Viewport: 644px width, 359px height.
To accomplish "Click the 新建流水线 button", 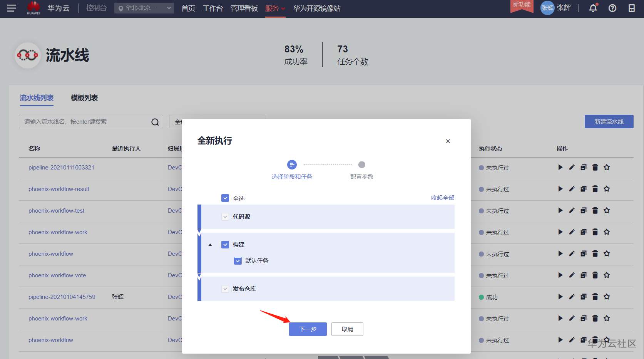I will [x=609, y=121].
